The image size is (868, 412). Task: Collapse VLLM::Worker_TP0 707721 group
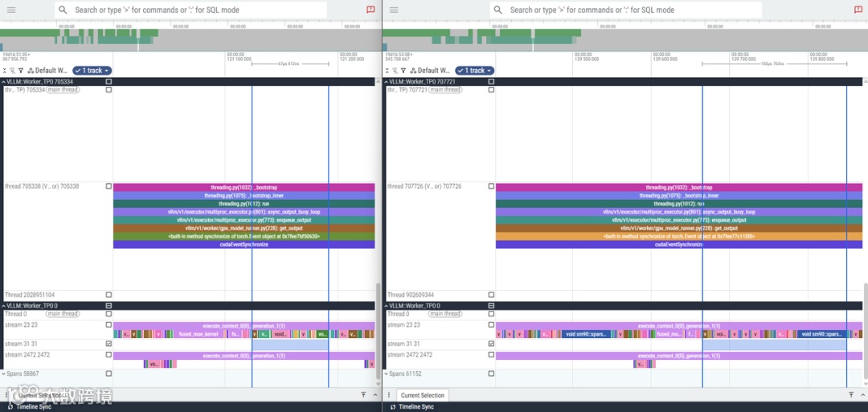pyautogui.click(x=387, y=82)
